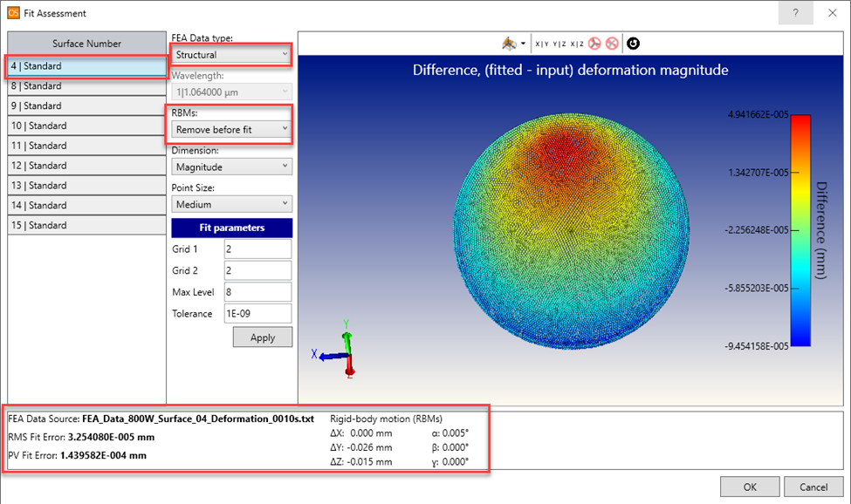Click the second red crossed-circle toolbar icon
This screenshot has height=504, width=851.
611,44
